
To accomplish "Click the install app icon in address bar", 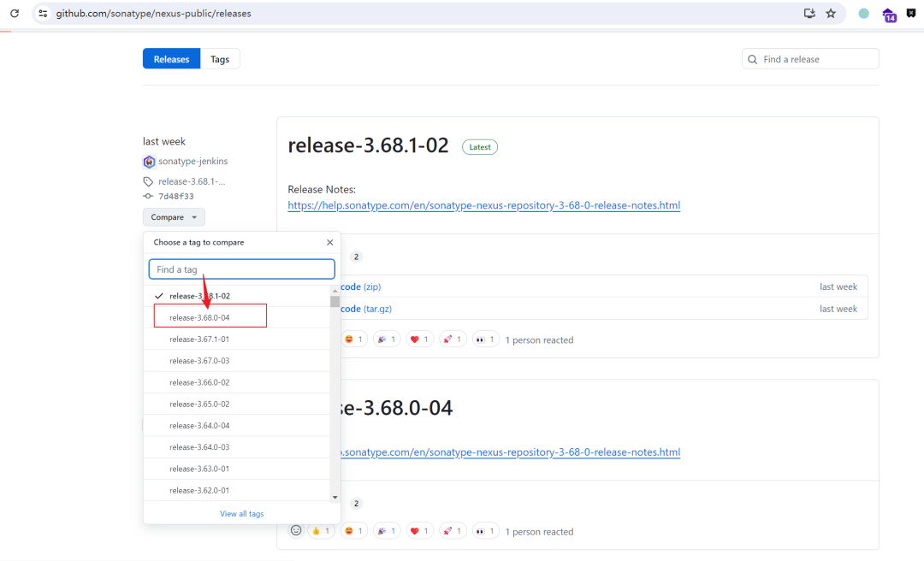I will coord(809,13).
